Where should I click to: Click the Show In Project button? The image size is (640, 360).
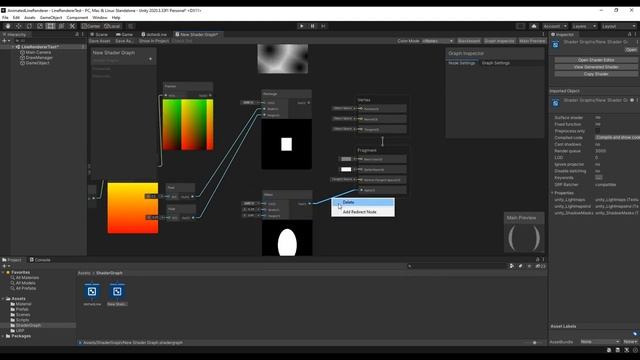154,41
